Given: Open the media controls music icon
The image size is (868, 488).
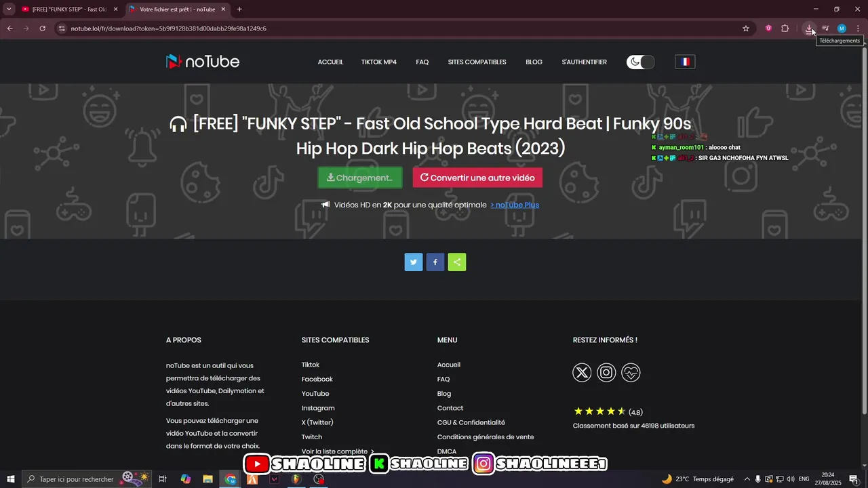Looking at the screenshot, I should click(825, 28).
